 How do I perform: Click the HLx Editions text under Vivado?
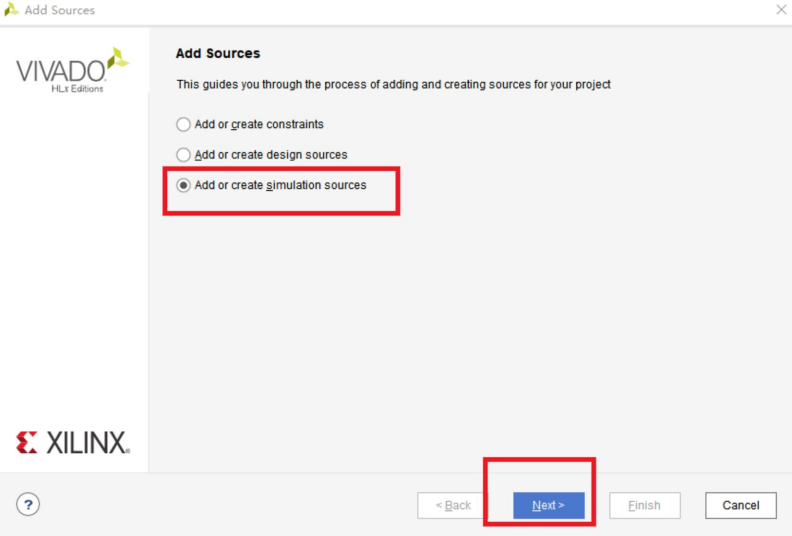[x=77, y=89]
